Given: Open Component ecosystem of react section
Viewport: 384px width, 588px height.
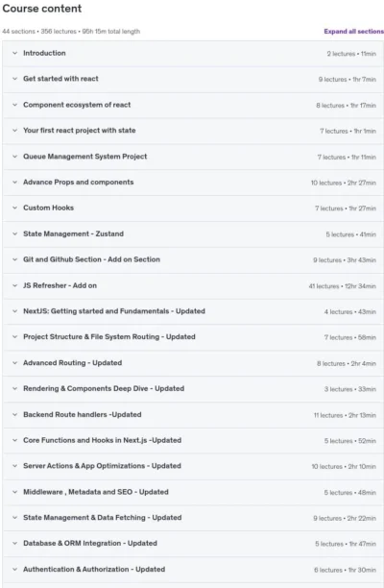Looking at the screenshot, I should click(x=193, y=105).
